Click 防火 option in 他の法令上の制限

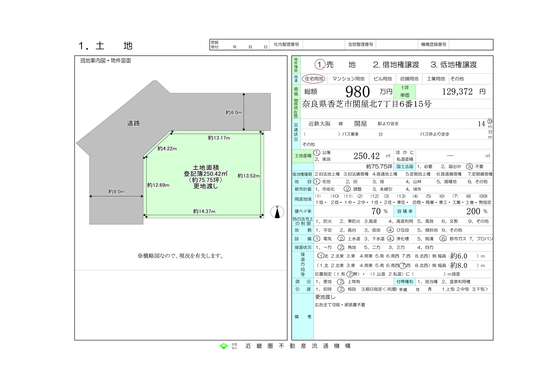pos(324,221)
